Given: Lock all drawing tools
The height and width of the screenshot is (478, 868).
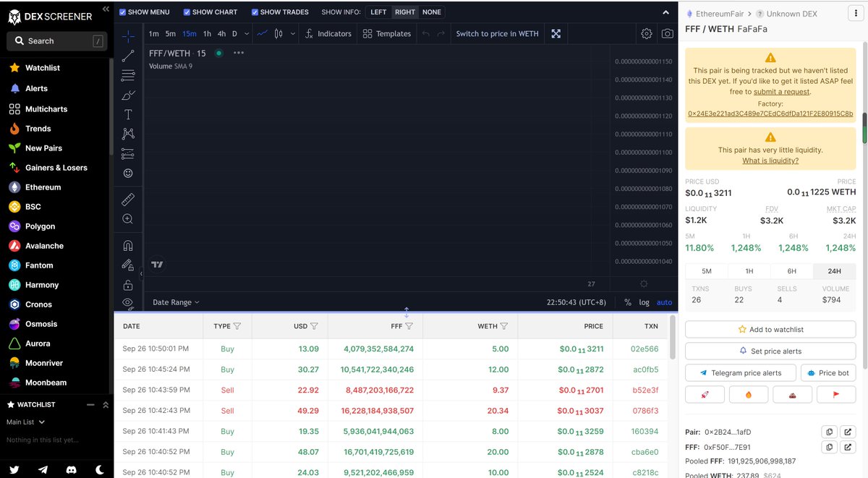Looking at the screenshot, I should click(128, 284).
